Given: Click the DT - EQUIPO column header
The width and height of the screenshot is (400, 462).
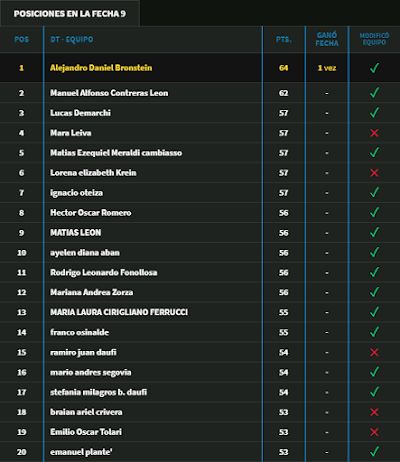Looking at the screenshot, I should [72, 39].
